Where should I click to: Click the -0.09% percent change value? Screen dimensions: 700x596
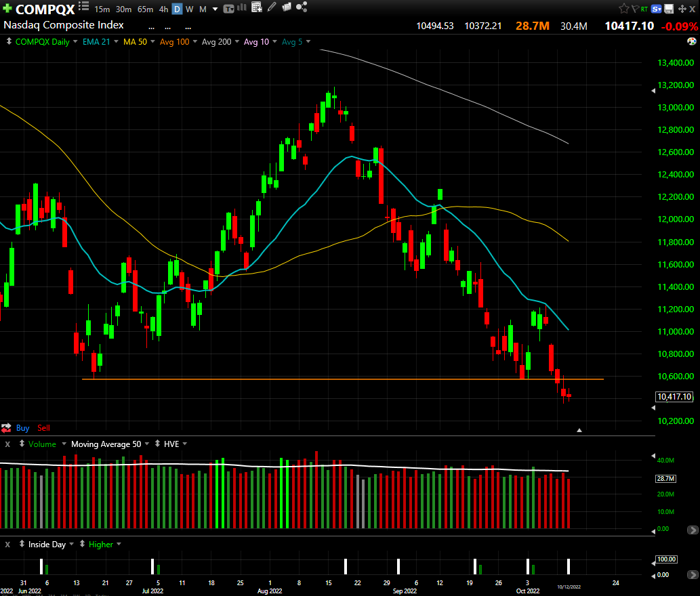[x=679, y=26]
